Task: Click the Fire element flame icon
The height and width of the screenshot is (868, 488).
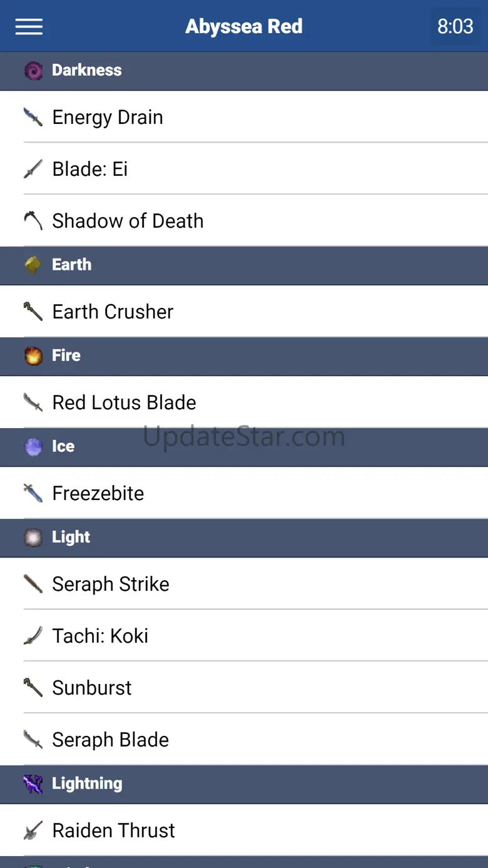Action: pos(33,355)
